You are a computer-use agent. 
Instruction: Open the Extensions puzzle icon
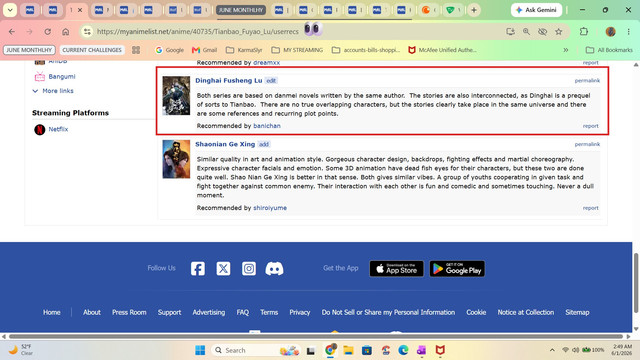[584, 31]
